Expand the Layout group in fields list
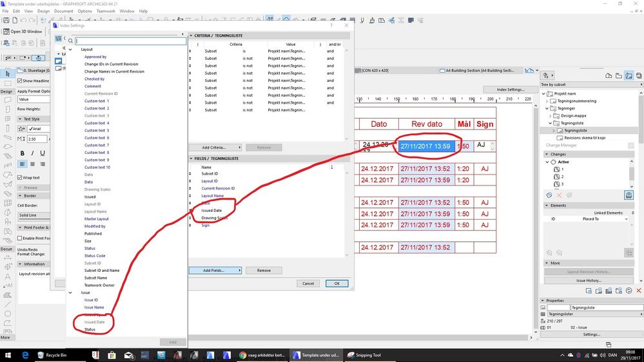644x362 pixels. click(70, 49)
